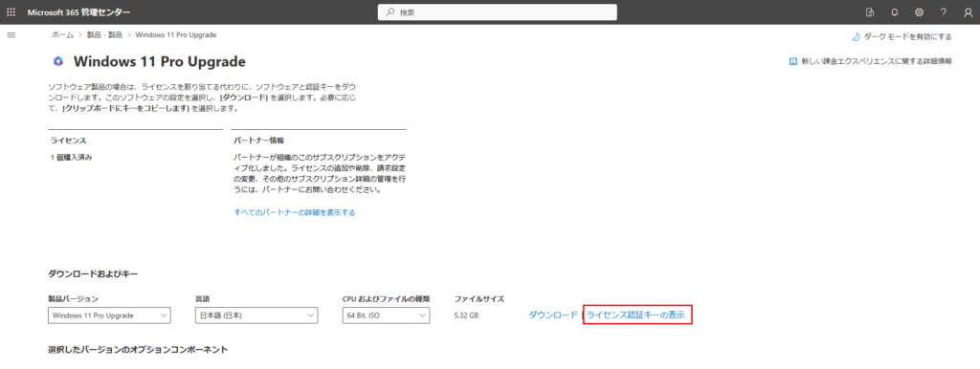Open the notifications bell icon
The width and height of the screenshot is (980, 369).
(895, 12)
